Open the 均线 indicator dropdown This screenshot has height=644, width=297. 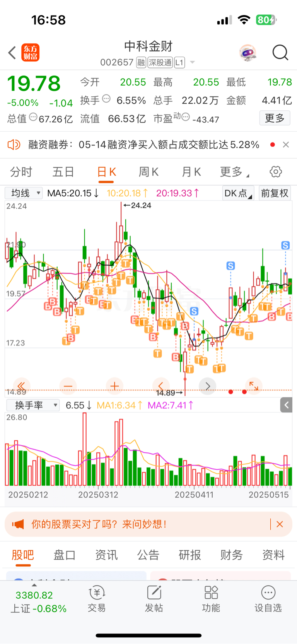pos(24,193)
